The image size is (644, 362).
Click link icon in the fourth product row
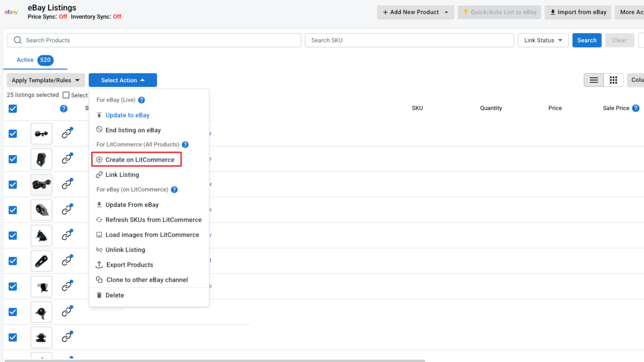click(67, 209)
